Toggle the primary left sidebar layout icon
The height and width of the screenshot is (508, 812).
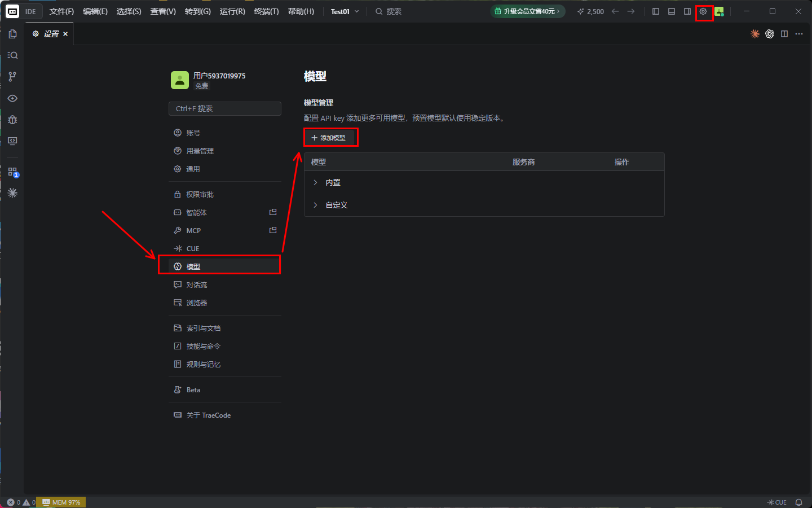tap(656, 11)
